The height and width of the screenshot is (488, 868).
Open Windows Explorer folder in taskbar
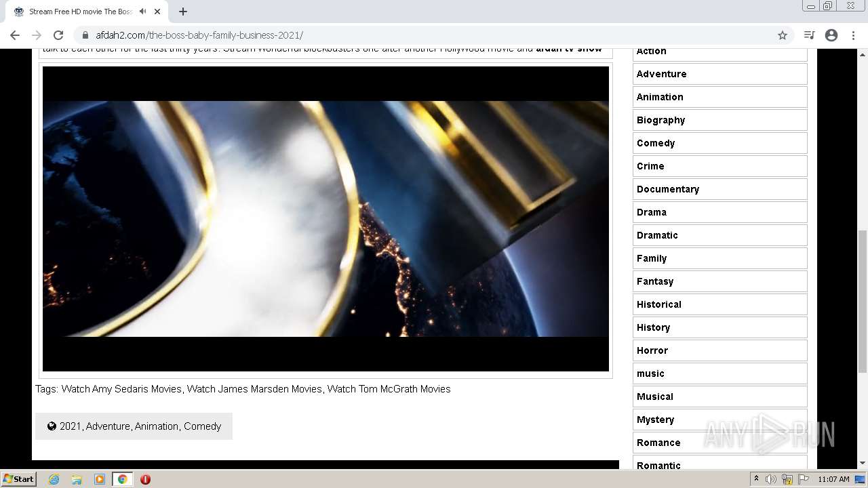point(77,479)
